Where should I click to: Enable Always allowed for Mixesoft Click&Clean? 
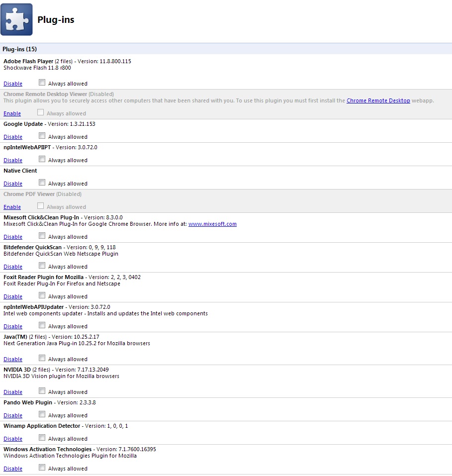point(42,235)
